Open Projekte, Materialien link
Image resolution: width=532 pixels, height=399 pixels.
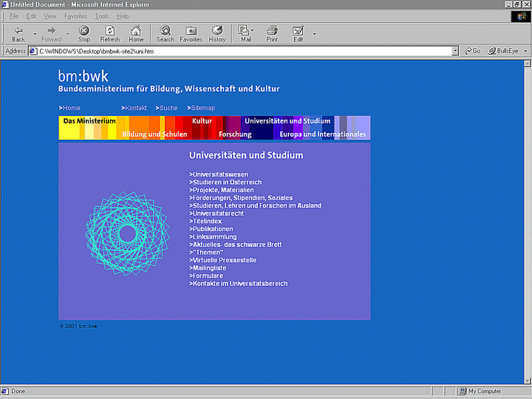pyautogui.click(x=221, y=190)
